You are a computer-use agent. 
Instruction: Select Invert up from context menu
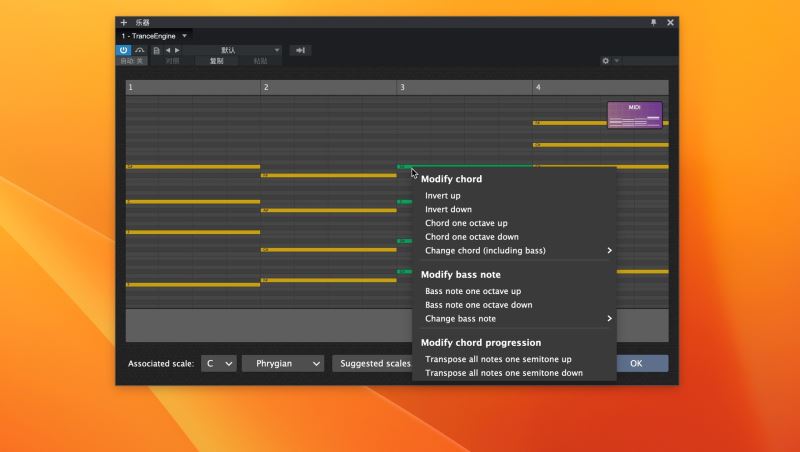click(443, 196)
